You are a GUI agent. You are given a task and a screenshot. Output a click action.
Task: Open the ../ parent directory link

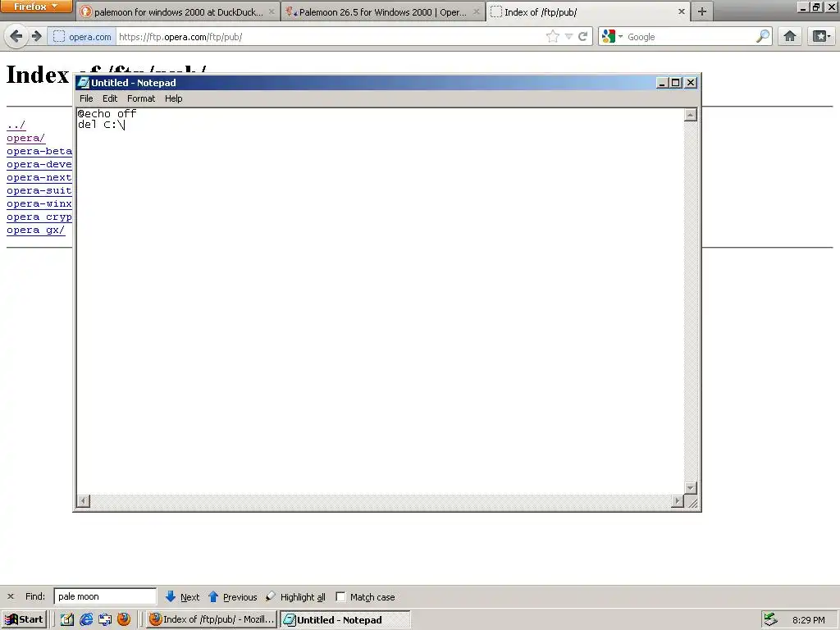[x=16, y=126]
